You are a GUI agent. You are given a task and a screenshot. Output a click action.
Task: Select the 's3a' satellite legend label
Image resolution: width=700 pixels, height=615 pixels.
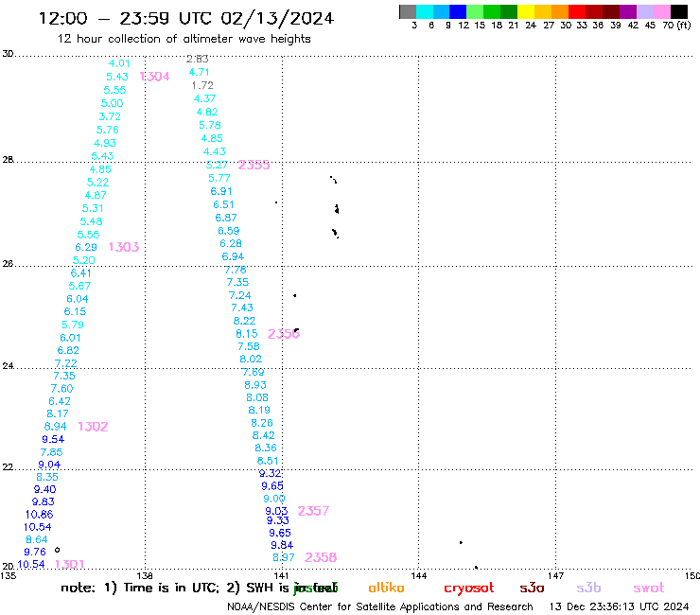pyautogui.click(x=532, y=588)
